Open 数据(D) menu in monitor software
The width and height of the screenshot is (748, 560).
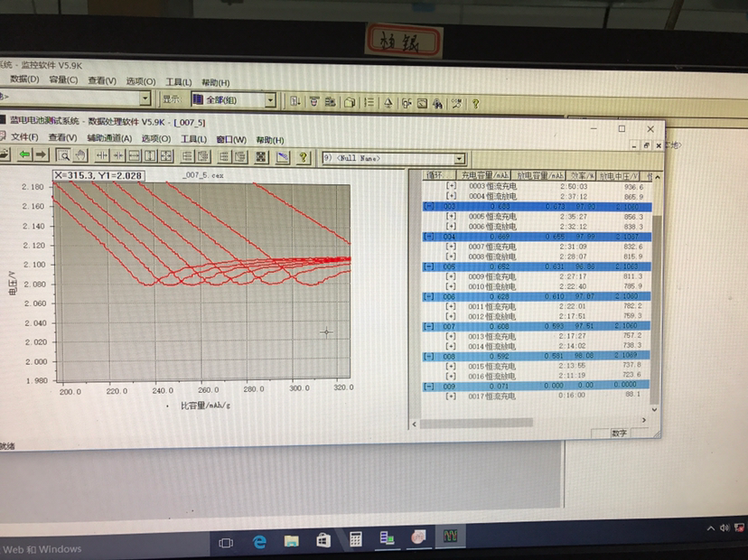(x=24, y=79)
